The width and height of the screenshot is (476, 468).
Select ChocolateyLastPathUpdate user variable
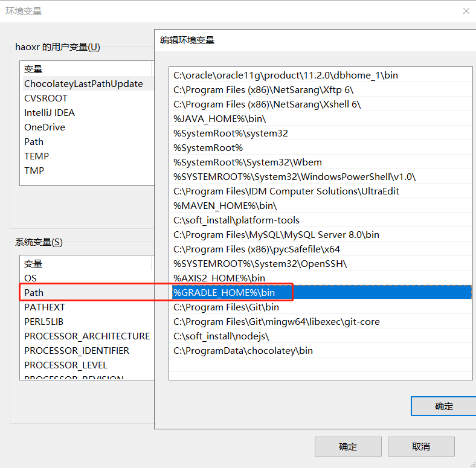pos(87,83)
